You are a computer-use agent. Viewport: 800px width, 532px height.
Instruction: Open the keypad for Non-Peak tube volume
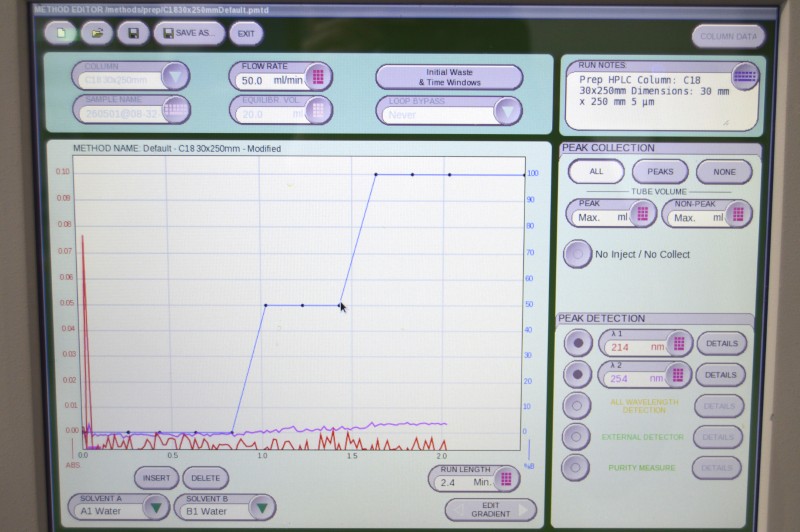point(738,214)
